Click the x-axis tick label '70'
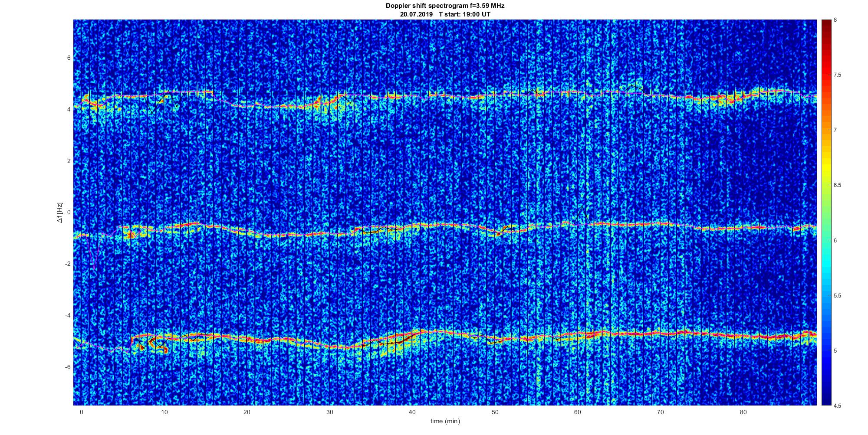868x435 pixels. (x=661, y=412)
